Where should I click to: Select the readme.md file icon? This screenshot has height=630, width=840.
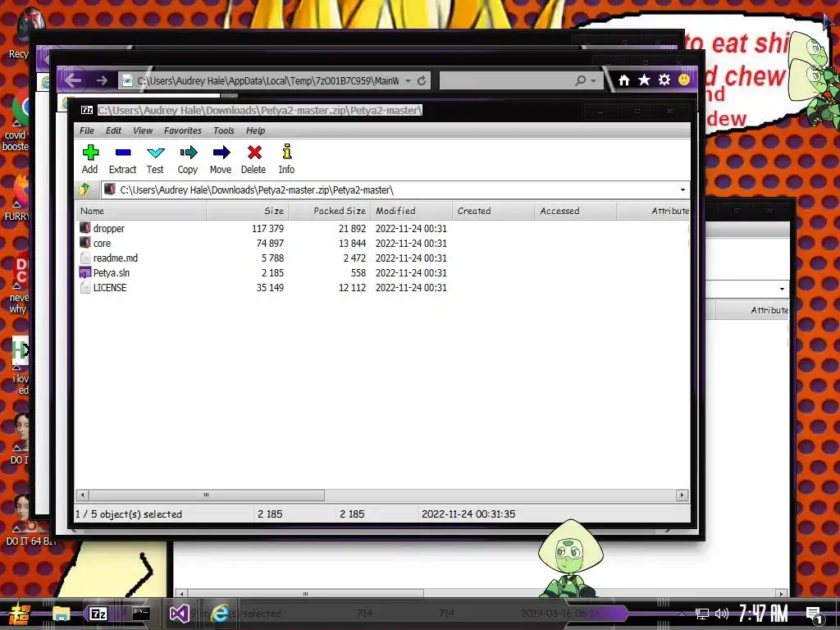85,258
